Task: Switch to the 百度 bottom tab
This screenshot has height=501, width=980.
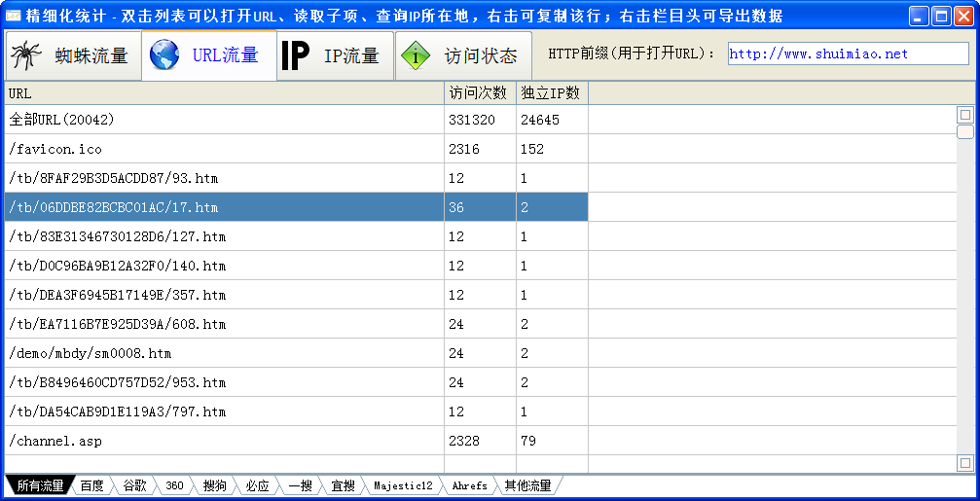Action: click(92, 485)
